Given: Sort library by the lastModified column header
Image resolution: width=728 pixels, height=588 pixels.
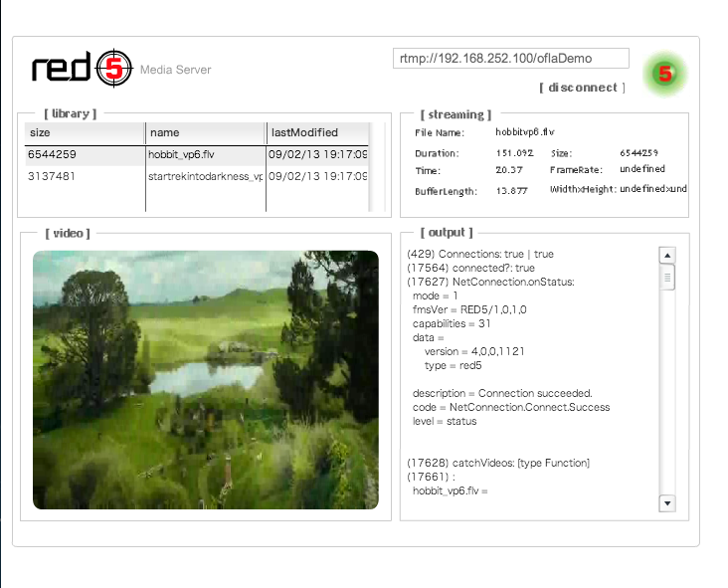Looking at the screenshot, I should pos(318,132).
